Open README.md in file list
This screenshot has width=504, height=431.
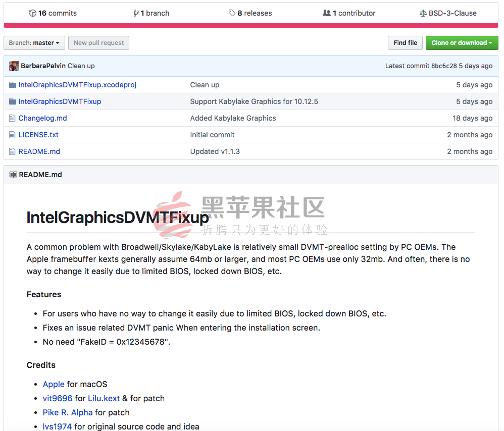click(x=39, y=151)
